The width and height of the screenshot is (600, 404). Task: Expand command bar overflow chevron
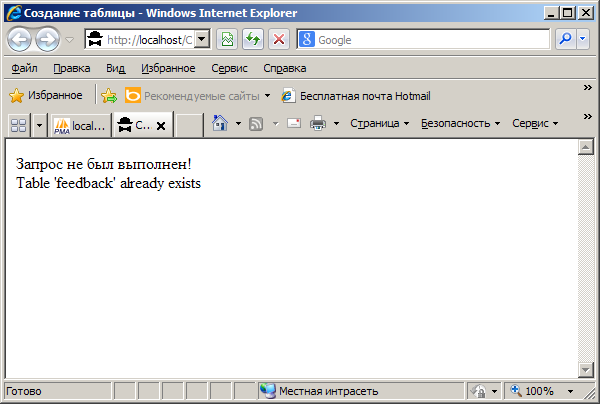(587, 116)
